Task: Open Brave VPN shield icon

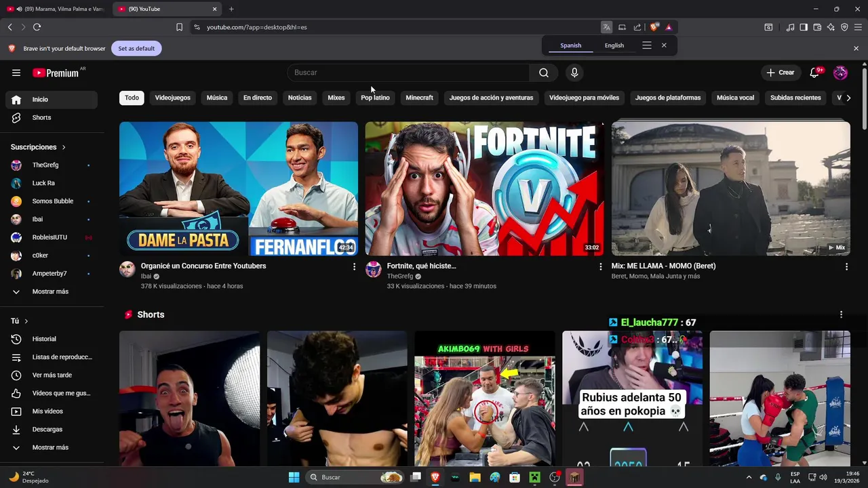Action: pos(844,27)
